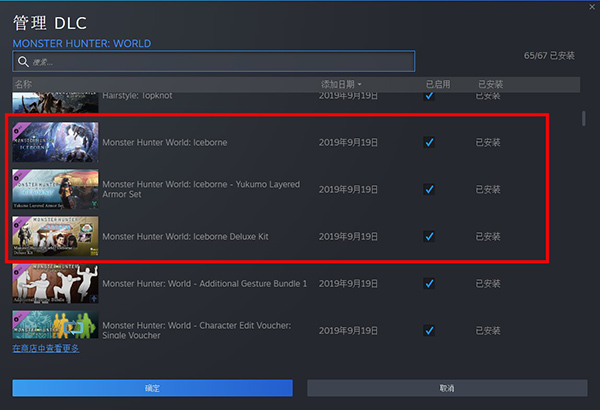
Task: Open the Character Edit Voucher thumbnail
Action: (55, 325)
